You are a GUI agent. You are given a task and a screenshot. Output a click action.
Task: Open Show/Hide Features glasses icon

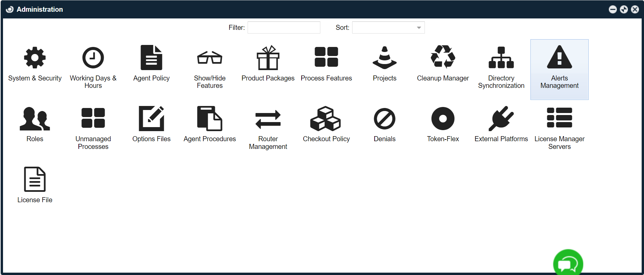point(210,58)
